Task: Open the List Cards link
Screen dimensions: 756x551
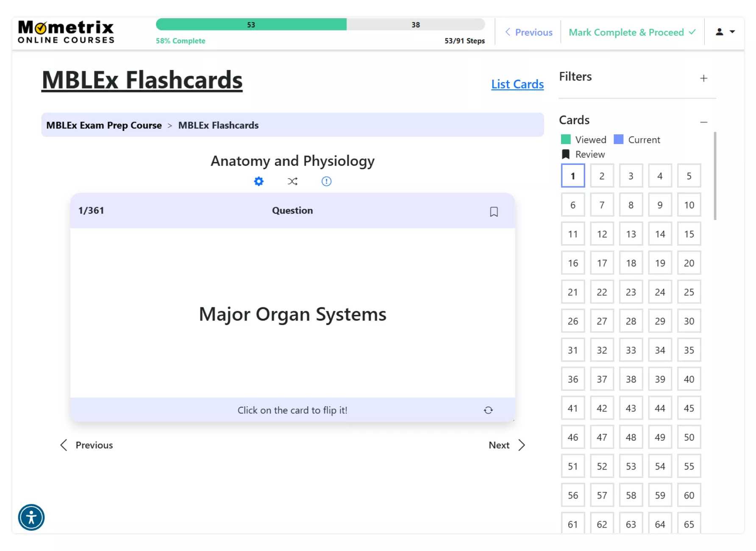Action: click(517, 84)
